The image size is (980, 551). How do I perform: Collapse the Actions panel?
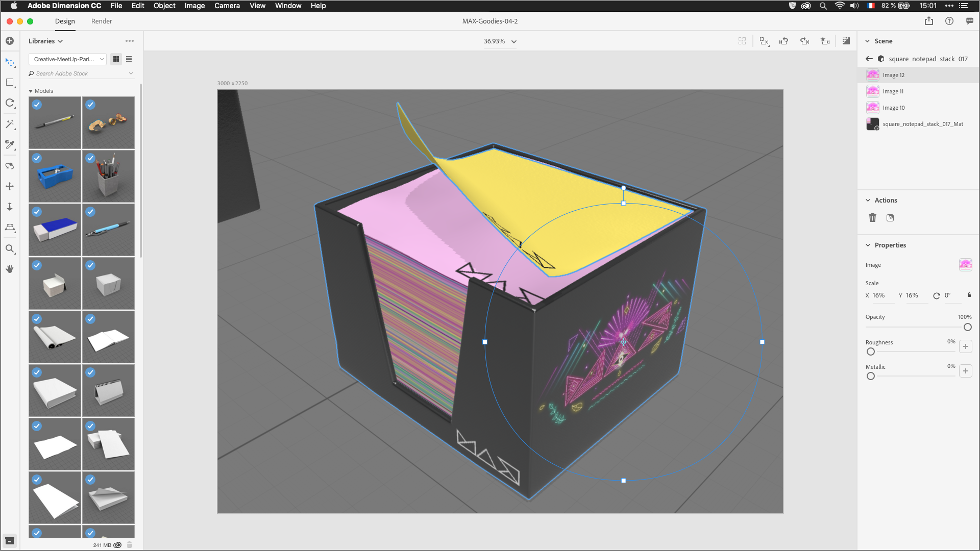(x=868, y=200)
